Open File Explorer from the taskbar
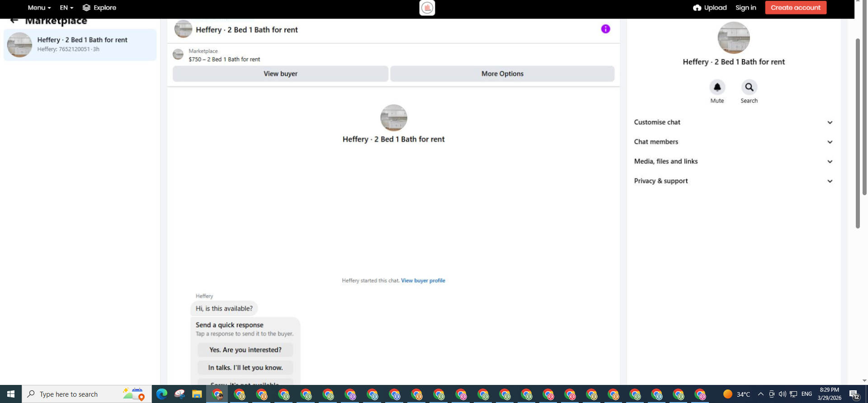 (x=197, y=394)
